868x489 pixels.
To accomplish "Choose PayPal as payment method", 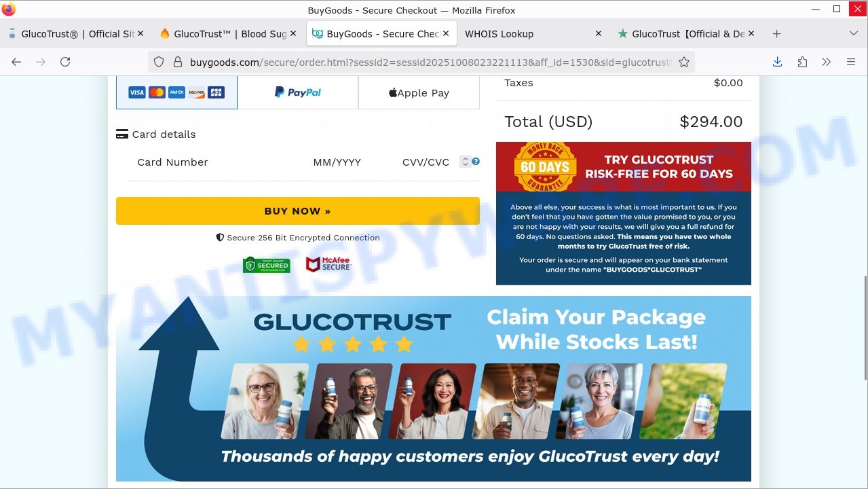I will pos(298,92).
